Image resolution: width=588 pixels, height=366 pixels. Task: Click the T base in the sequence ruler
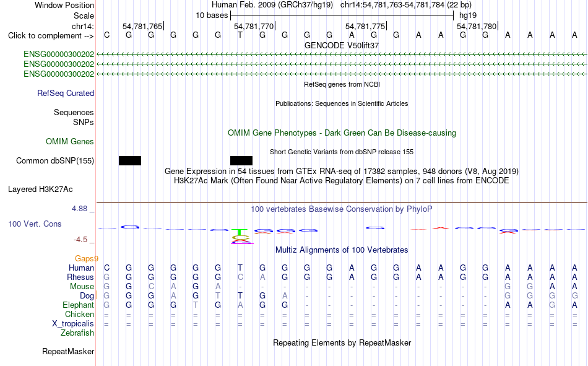point(240,35)
